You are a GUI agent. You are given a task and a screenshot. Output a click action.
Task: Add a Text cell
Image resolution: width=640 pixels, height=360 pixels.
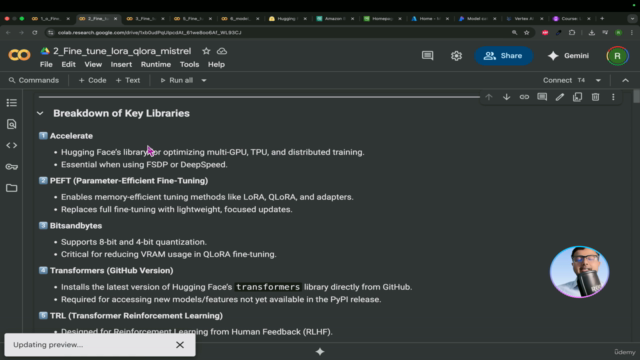click(128, 80)
